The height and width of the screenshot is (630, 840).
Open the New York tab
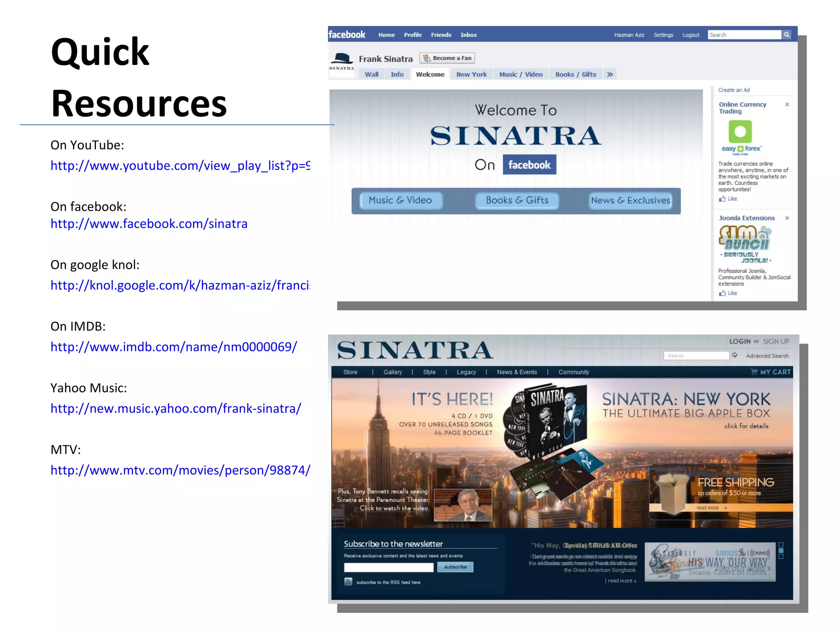tap(472, 74)
